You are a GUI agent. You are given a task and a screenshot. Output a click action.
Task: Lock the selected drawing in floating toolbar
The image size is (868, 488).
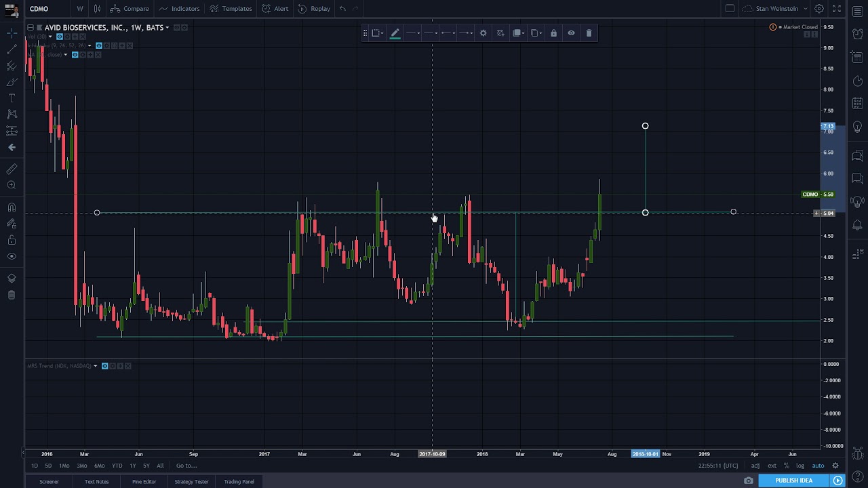553,33
